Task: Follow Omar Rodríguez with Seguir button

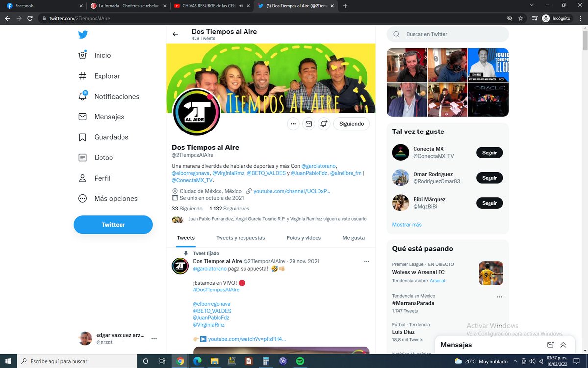Action: click(x=490, y=178)
